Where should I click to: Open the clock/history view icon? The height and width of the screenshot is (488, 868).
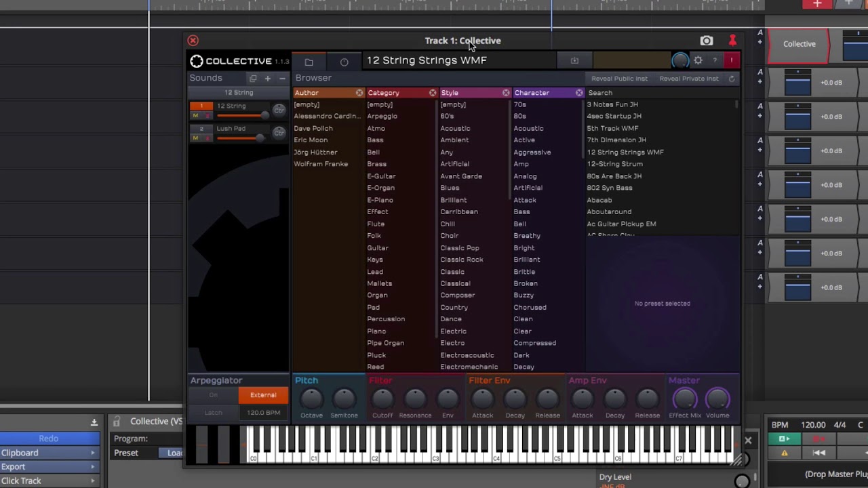344,62
